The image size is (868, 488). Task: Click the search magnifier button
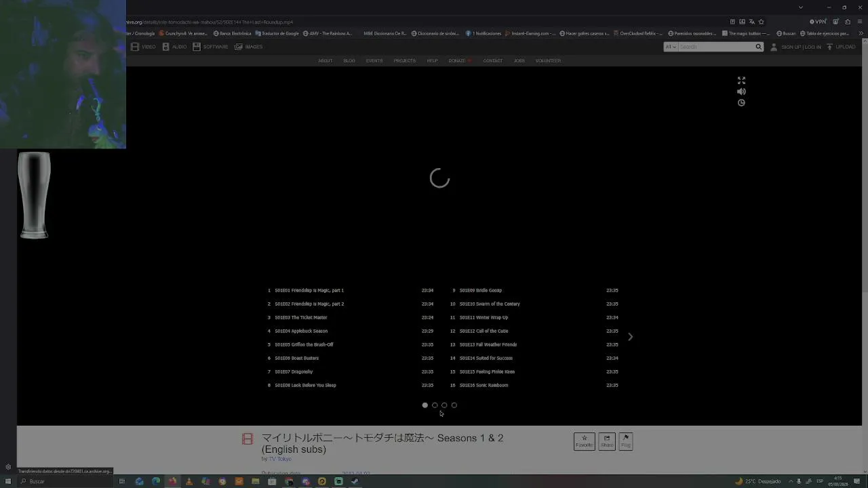[x=758, y=47]
